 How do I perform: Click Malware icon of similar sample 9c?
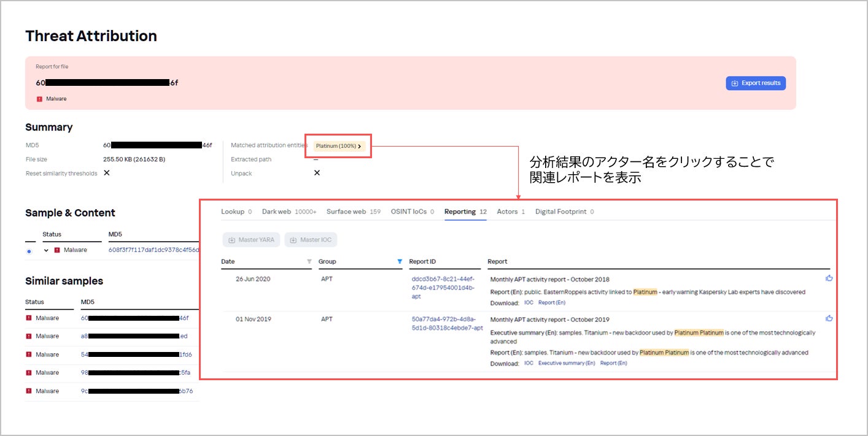pos(28,391)
